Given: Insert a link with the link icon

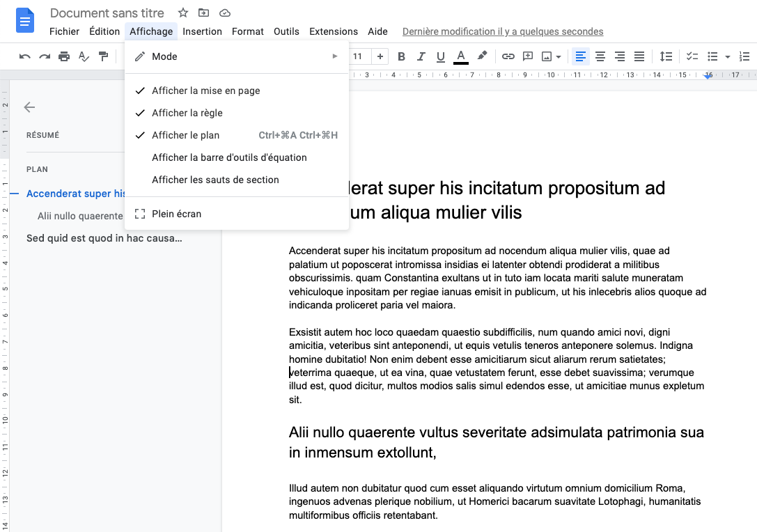Looking at the screenshot, I should (x=508, y=56).
